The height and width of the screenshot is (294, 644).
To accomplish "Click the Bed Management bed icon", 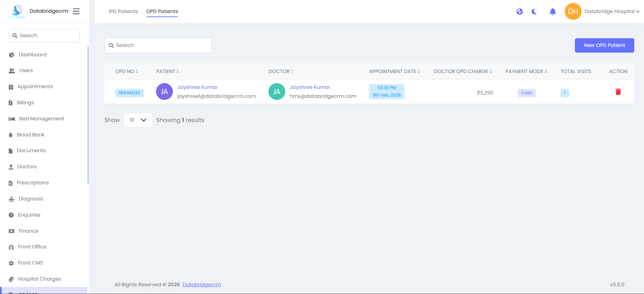I will coord(12,119).
